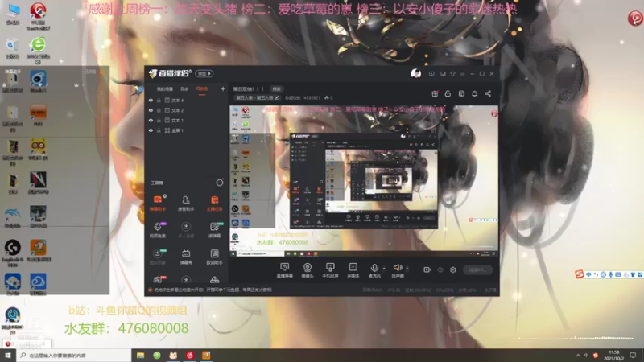Screen dimensions: 644x362
Task: Lock the 文本 1 layer
Action: coord(159,120)
